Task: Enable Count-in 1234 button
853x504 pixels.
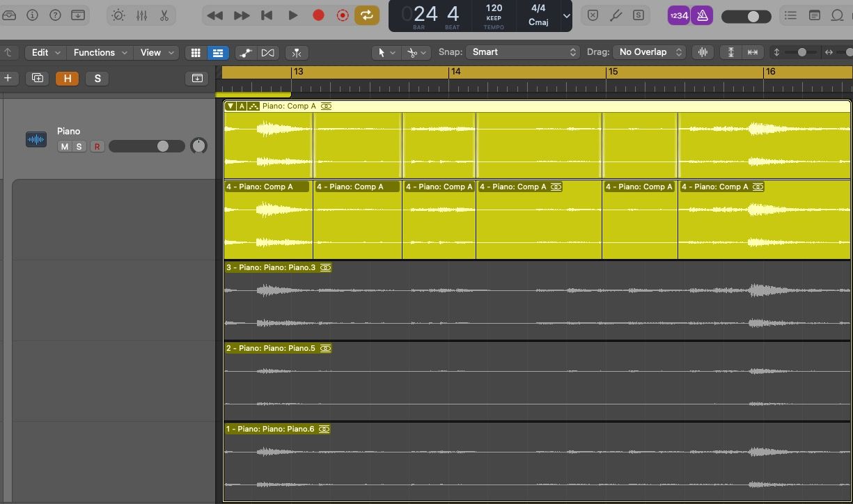Action: (678, 15)
